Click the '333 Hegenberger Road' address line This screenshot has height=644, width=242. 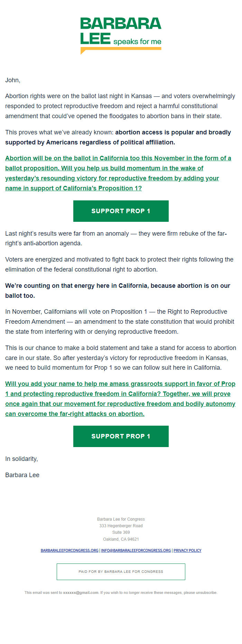pyautogui.click(x=121, y=526)
